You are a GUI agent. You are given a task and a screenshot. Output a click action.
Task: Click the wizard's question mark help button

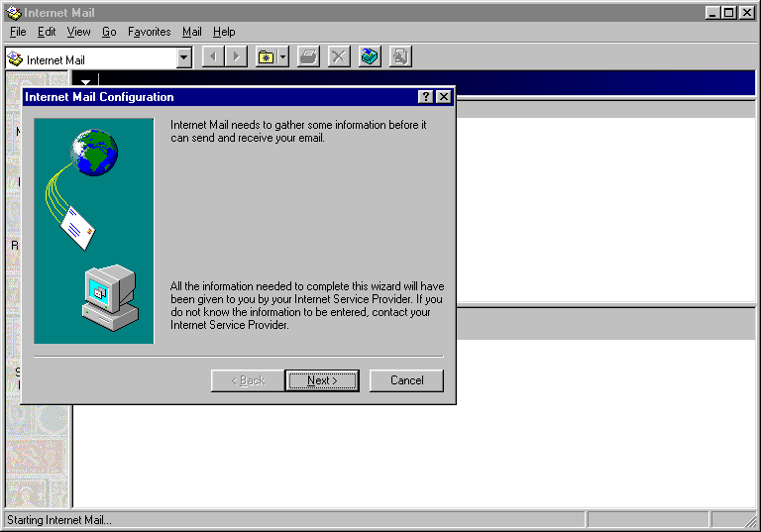[426, 97]
